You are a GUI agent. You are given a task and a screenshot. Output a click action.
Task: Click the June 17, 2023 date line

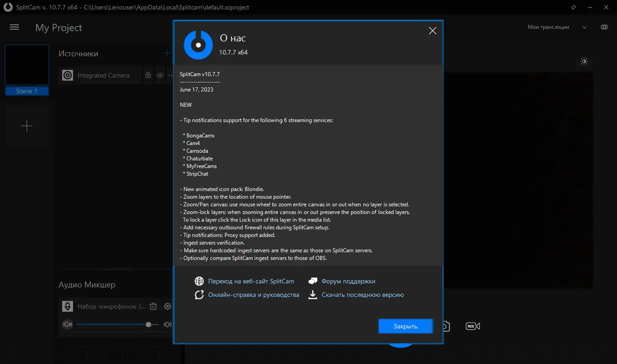(197, 89)
